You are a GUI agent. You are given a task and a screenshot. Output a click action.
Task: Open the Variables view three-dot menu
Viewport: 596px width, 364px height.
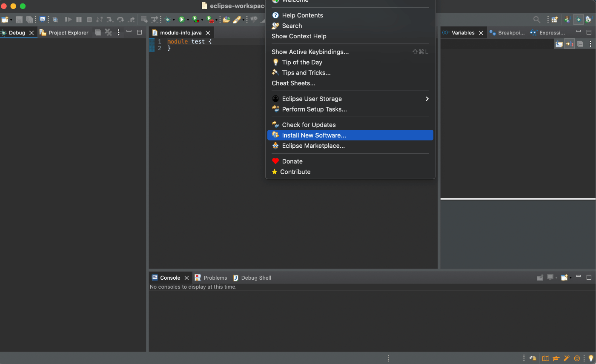click(x=590, y=44)
